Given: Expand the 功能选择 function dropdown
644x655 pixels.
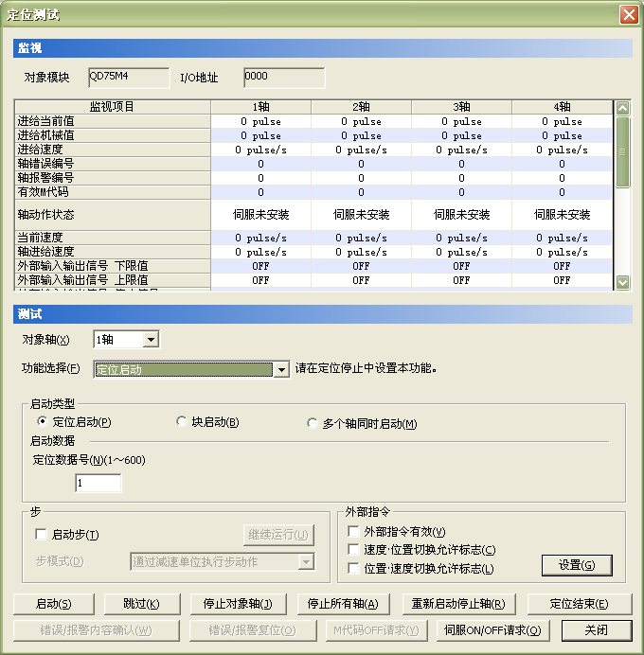Looking at the screenshot, I should tap(280, 370).
